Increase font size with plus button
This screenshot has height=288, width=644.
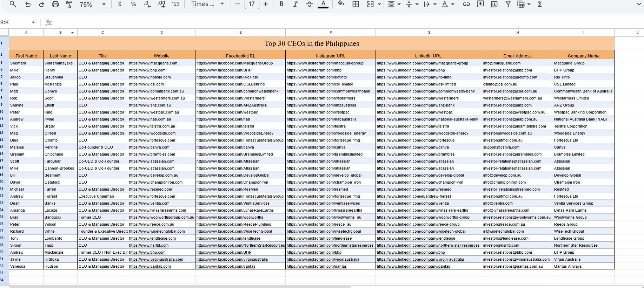(266, 4)
